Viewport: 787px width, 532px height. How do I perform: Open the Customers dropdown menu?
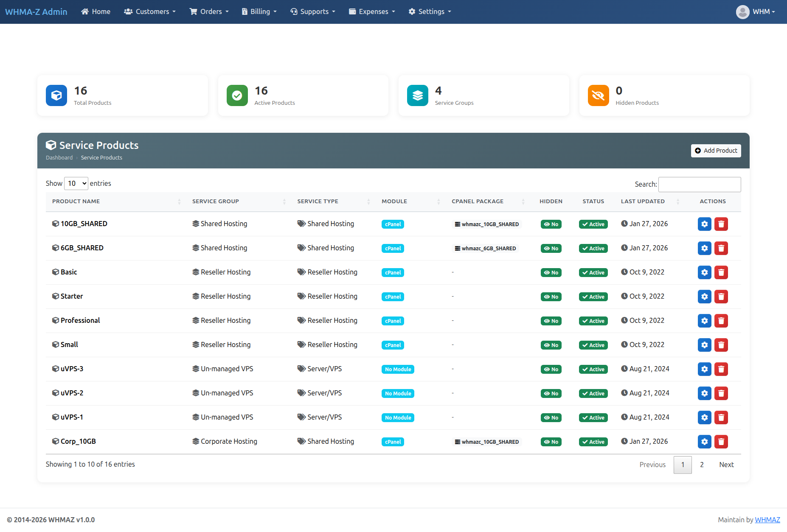pyautogui.click(x=149, y=11)
